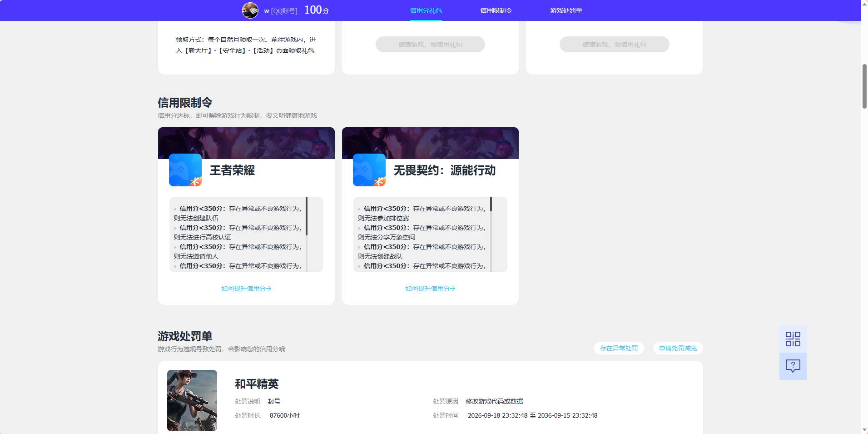Click the 存在异常处罚 button
This screenshot has width=868, height=434.
click(619, 348)
